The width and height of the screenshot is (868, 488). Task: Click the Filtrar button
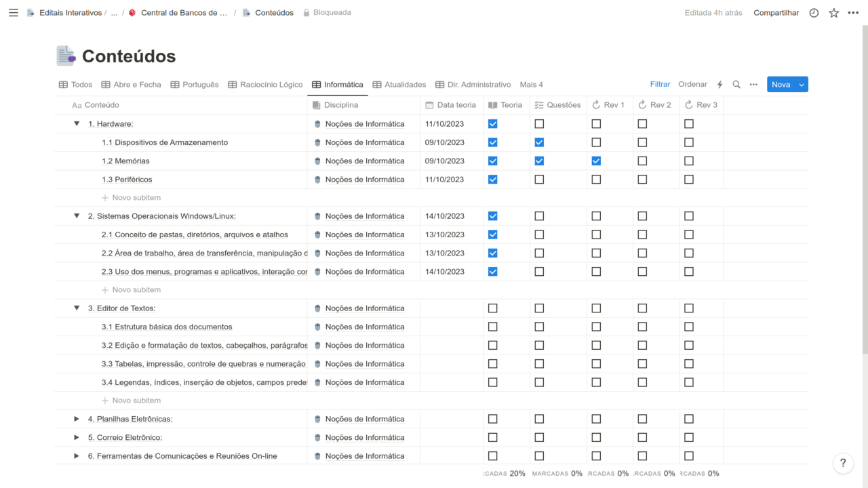pos(660,85)
